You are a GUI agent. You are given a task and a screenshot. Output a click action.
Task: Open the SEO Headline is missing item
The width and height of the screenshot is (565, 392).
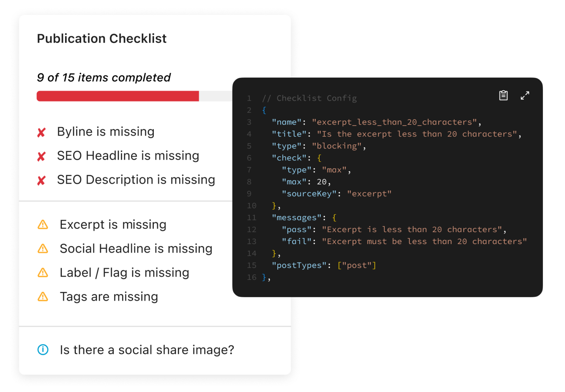(128, 156)
